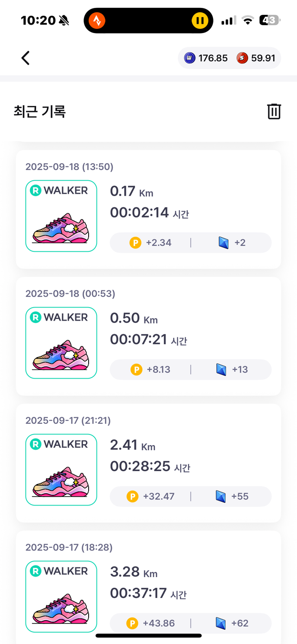Tap the blue gem icon showing +13
The height and width of the screenshot is (644, 297).
[x=221, y=369]
